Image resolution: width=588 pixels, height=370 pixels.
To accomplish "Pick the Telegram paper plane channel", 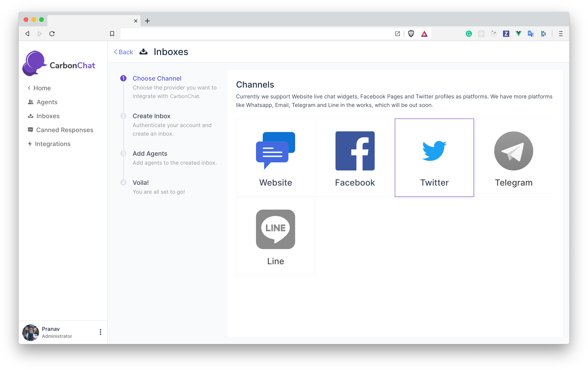I will [x=514, y=151].
